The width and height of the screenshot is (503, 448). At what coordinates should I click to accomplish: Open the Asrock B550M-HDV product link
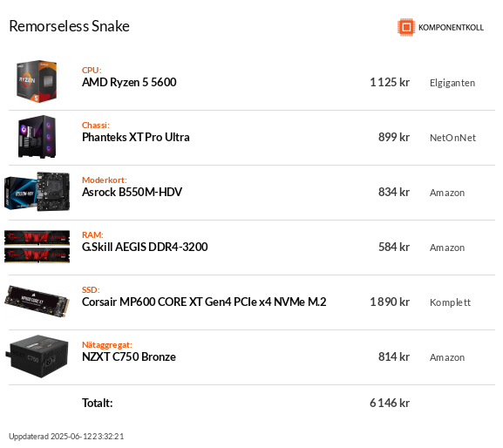pyautogui.click(x=132, y=192)
